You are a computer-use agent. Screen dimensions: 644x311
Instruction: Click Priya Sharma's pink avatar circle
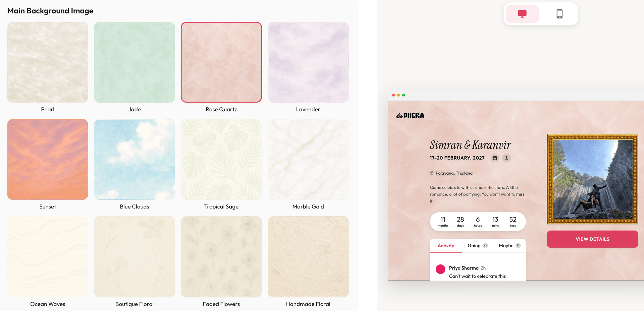pos(440,269)
